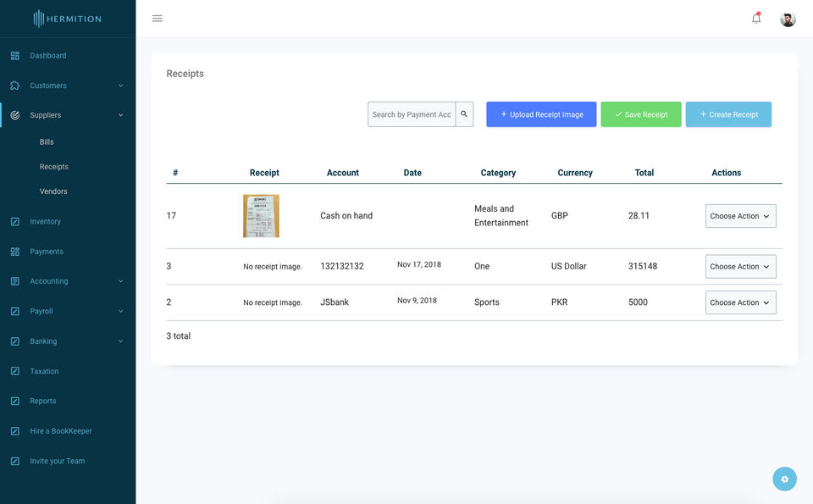
Task: Click the Invite your Team icon
Action: pyautogui.click(x=15, y=461)
